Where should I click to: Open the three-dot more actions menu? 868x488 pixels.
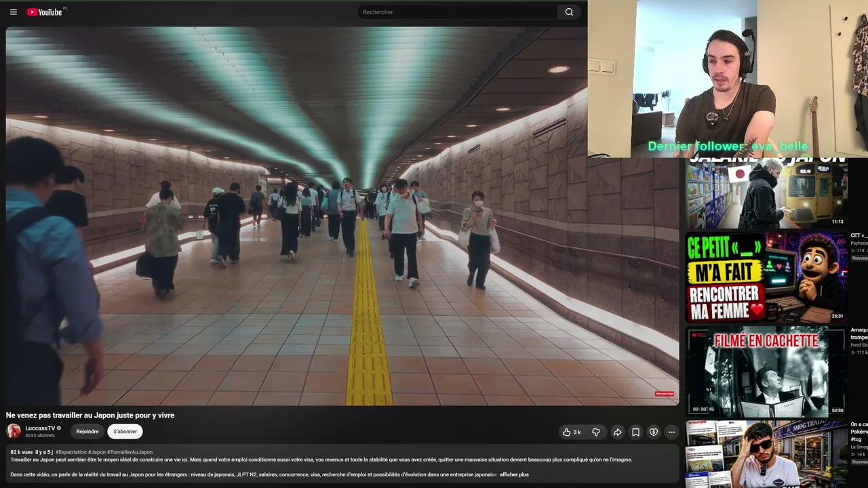[x=671, y=432]
